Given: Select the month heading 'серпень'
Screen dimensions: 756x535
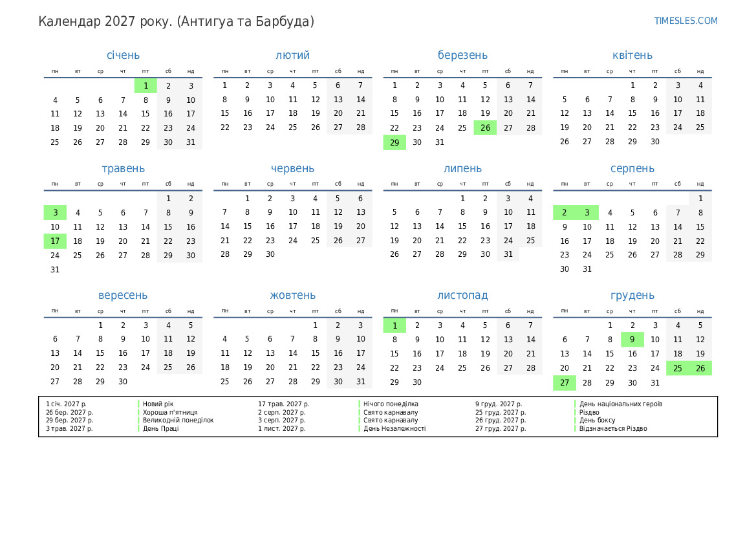Looking at the screenshot, I should [632, 168].
